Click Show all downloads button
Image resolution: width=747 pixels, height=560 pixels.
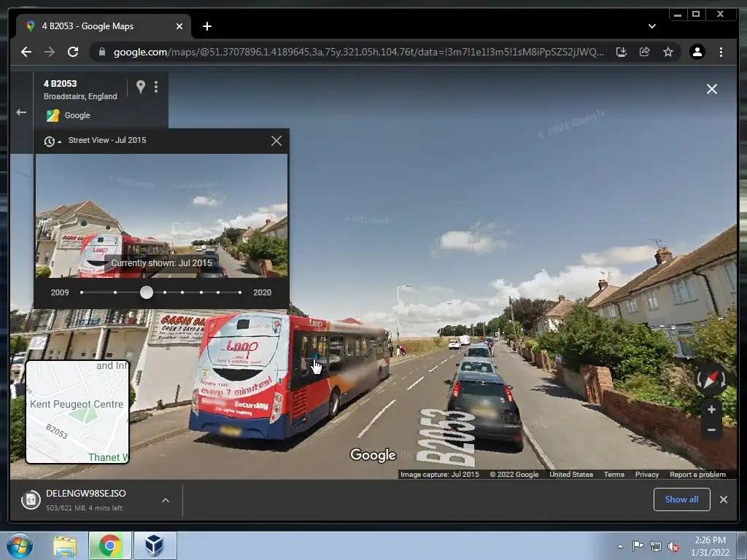click(682, 499)
